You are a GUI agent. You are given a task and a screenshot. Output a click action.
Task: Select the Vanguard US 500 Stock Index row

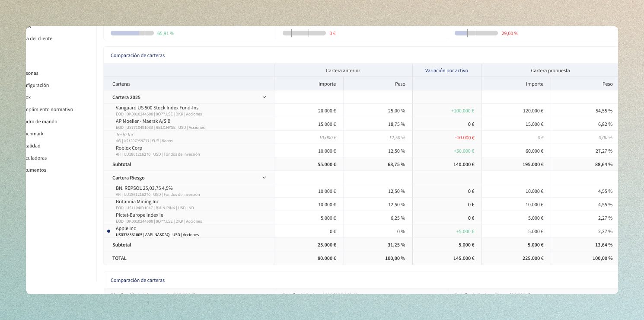click(x=157, y=108)
